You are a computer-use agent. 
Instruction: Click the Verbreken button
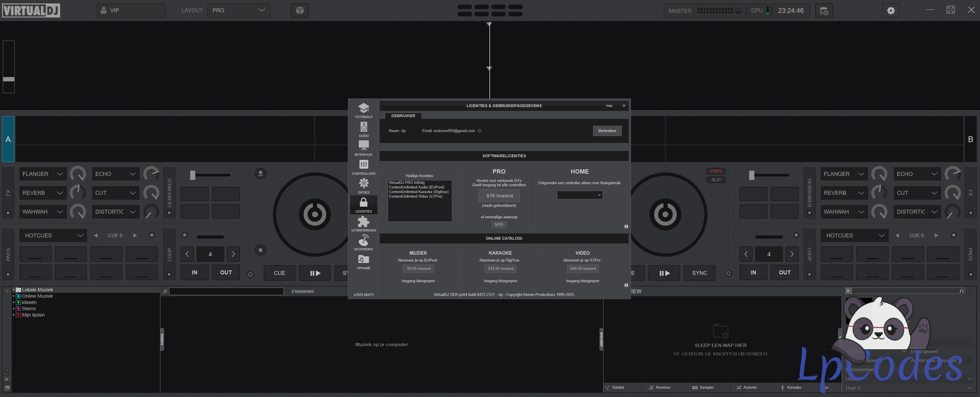[607, 131]
